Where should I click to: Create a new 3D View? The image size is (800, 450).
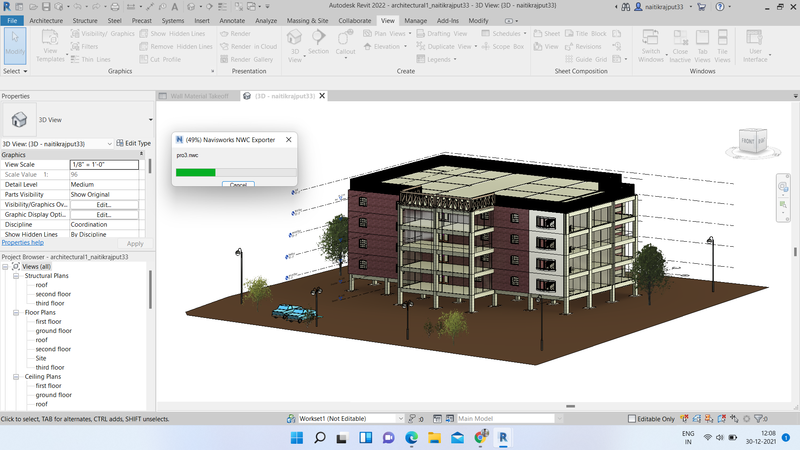[295, 46]
